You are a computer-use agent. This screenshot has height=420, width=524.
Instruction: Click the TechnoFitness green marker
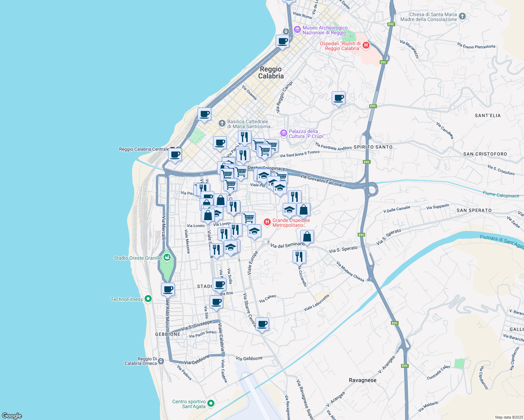148,299
